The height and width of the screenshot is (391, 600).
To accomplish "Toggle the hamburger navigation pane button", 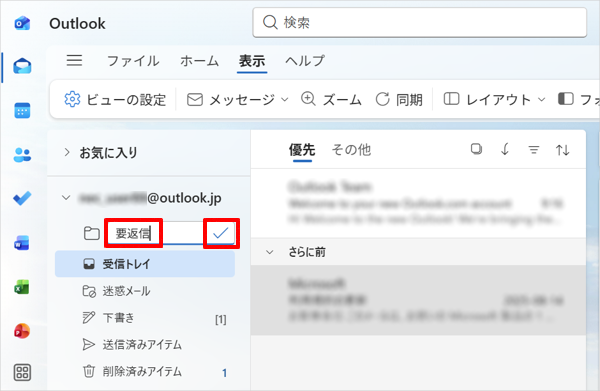I will click(74, 60).
